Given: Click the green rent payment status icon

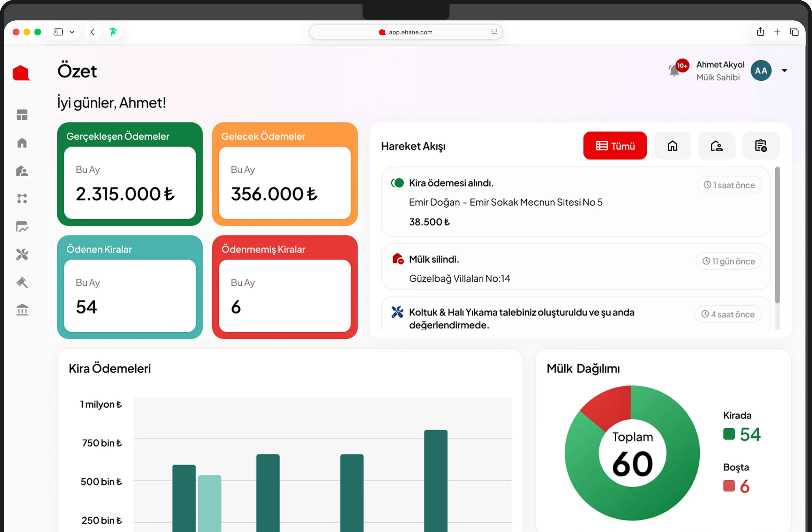Looking at the screenshot, I should tap(397, 183).
